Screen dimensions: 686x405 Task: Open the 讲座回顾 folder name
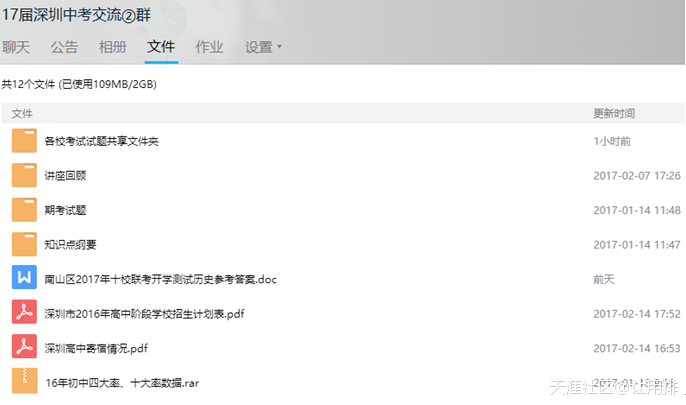click(65, 176)
